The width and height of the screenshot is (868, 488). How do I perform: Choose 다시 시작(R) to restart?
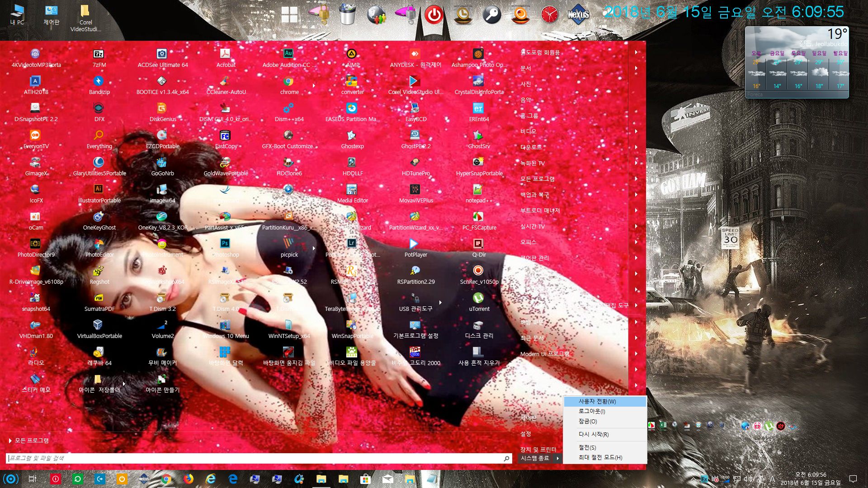click(605, 434)
